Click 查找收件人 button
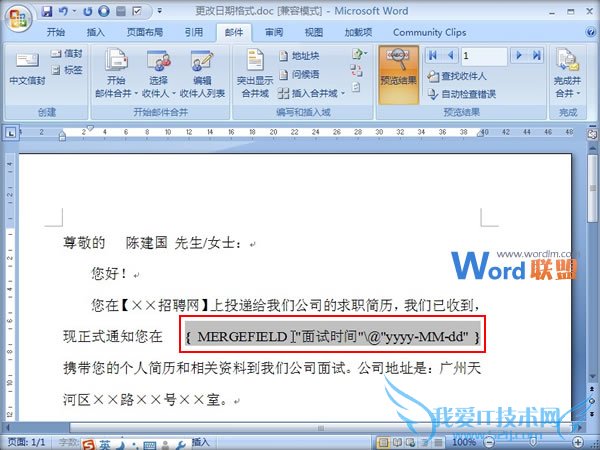 click(x=457, y=76)
